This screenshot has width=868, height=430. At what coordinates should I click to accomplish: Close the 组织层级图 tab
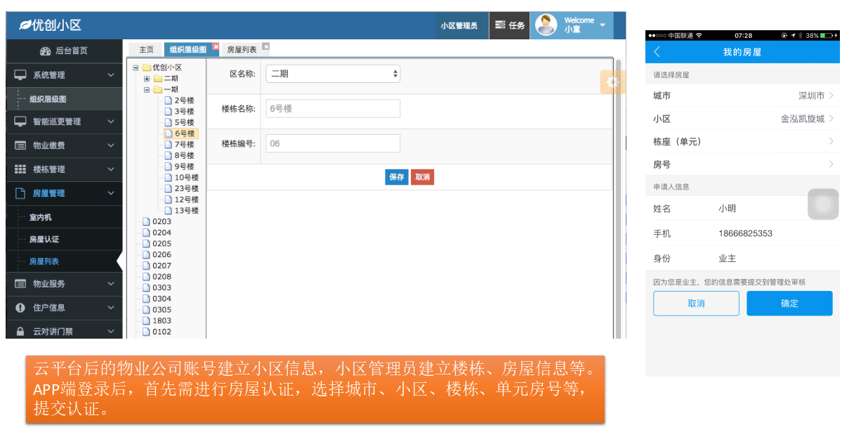point(216,46)
